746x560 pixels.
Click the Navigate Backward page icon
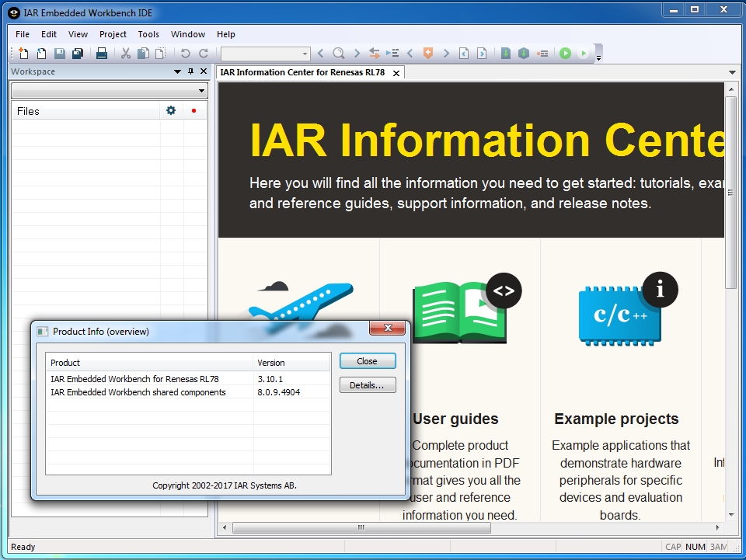tap(464, 54)
